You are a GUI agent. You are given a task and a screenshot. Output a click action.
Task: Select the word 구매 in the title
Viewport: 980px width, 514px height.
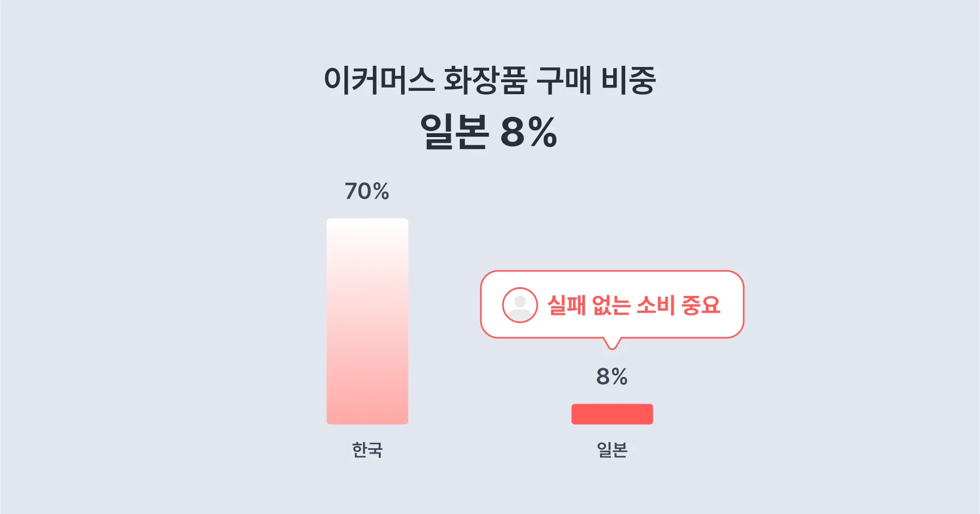click(x=564, y=80)
